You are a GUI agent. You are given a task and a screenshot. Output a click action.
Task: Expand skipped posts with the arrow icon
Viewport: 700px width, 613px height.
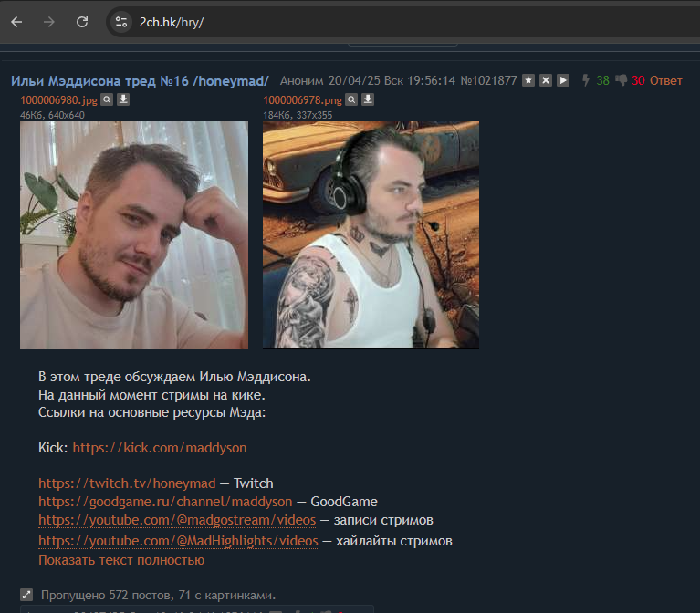click(x=26, y=595)
